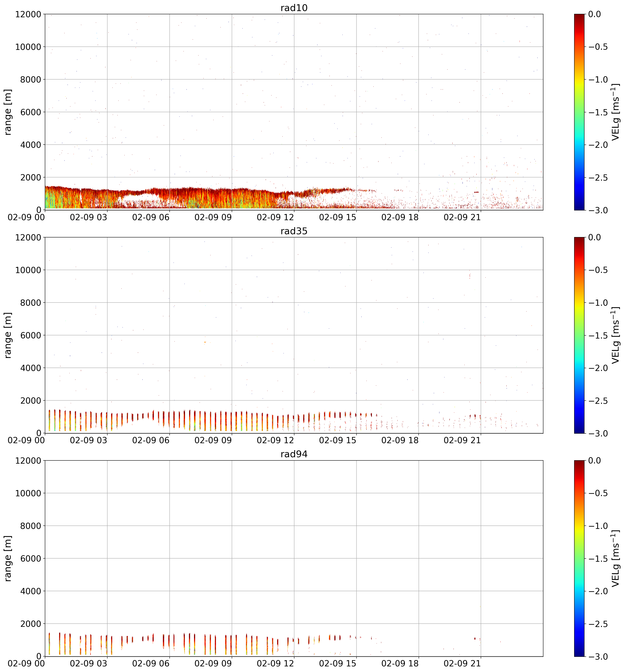
Task: Select the VELg label beside rad10 colorbar
Action: click(616, 112)
